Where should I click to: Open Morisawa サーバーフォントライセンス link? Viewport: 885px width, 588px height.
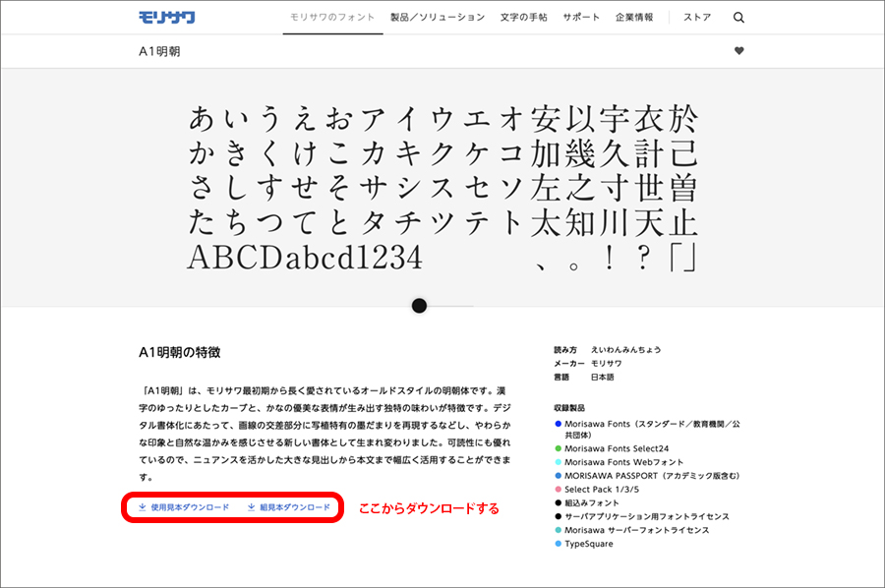pyautogui.click(x=636, y=530)
